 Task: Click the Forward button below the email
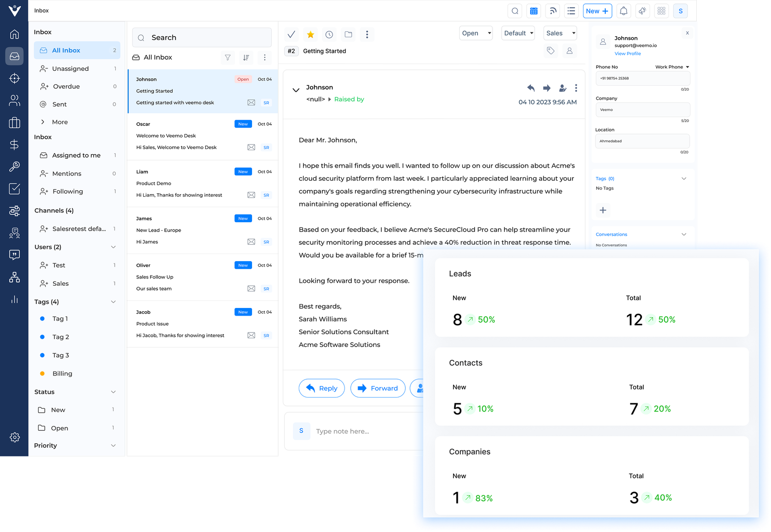pyautogui.click(x=378, y=388)
